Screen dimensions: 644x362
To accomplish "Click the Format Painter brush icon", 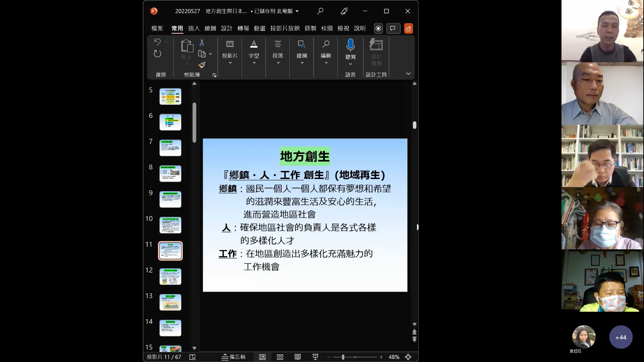I will point(202,65).
